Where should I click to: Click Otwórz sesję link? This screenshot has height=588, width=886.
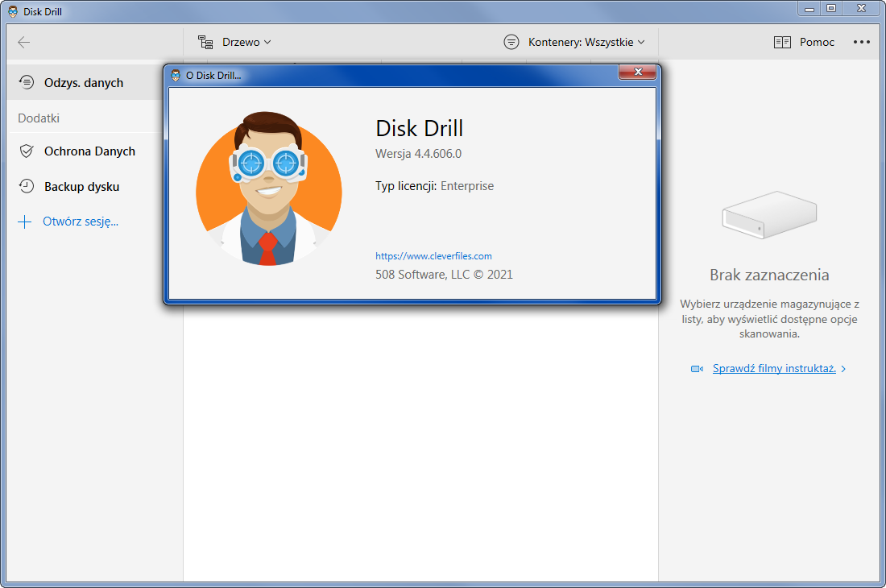point(81,222)
